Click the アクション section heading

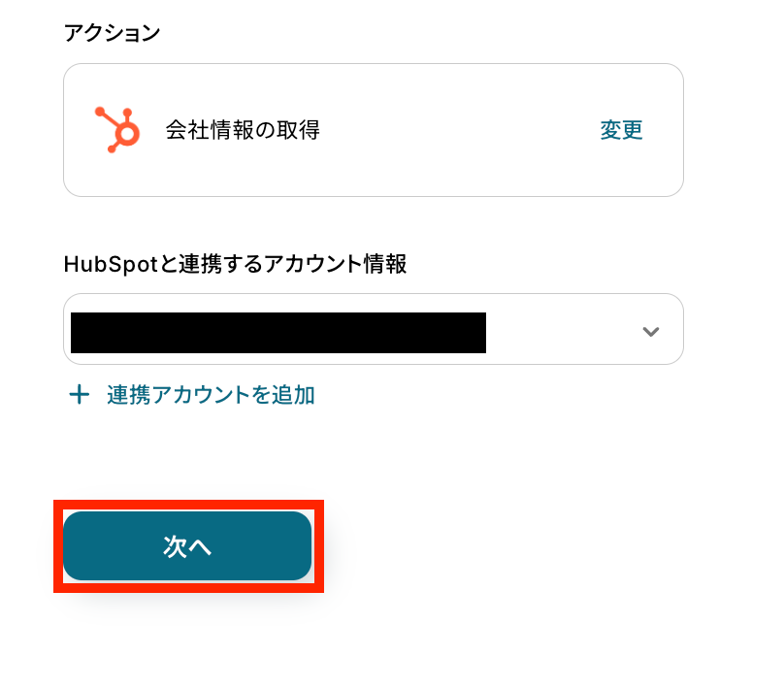[112, 33]
